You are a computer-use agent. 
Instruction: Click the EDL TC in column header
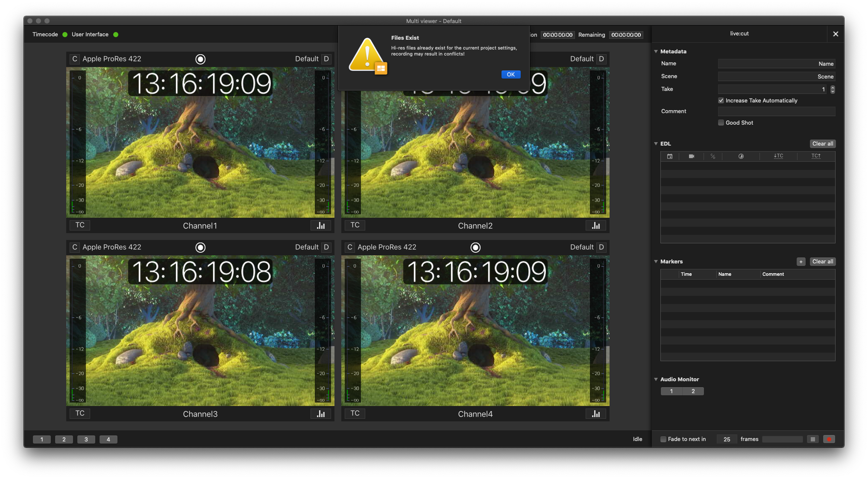coord(778,156)
